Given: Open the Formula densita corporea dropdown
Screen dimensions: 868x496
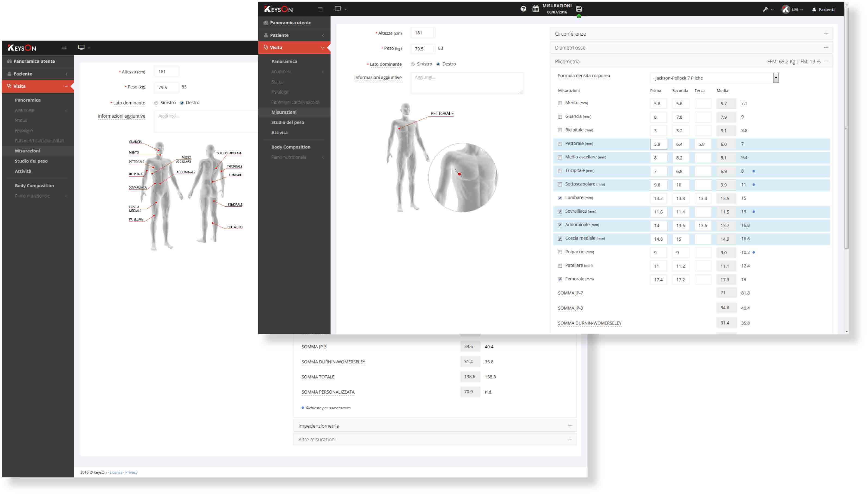Looking at the screenshot, I should (x=714, y=78).
